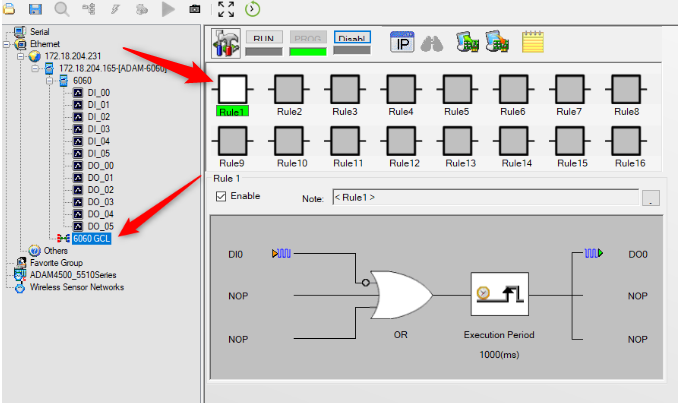Click the Execution Period timer block
678x403 pixels.
[499, 294]
